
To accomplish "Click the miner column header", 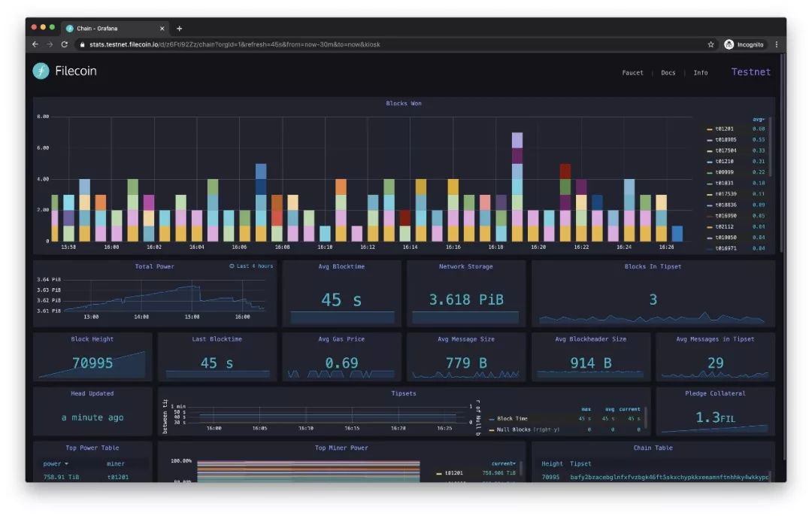I will tap(115, 463).
